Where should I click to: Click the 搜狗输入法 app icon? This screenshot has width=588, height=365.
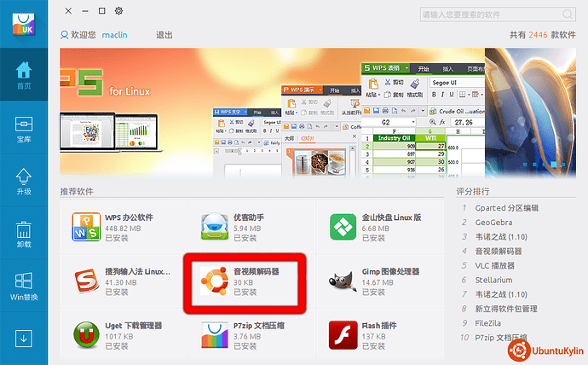pos(86,281)
